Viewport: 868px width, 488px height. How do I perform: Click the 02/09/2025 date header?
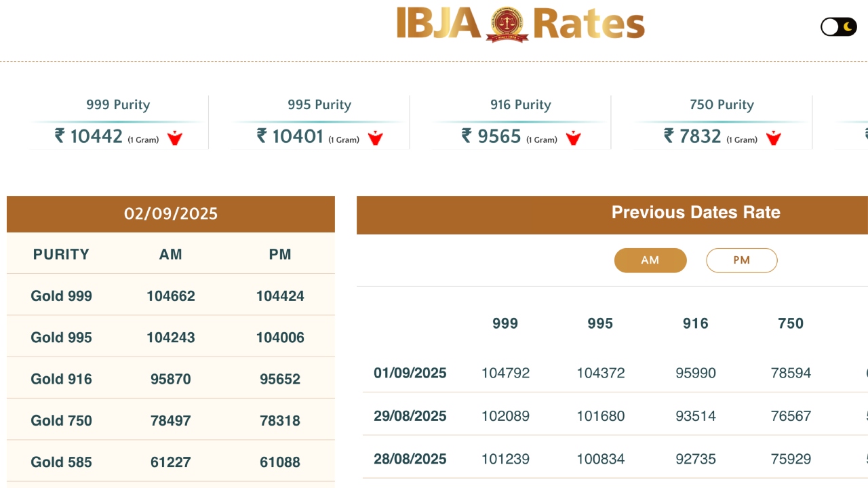[x=171, y=214]
